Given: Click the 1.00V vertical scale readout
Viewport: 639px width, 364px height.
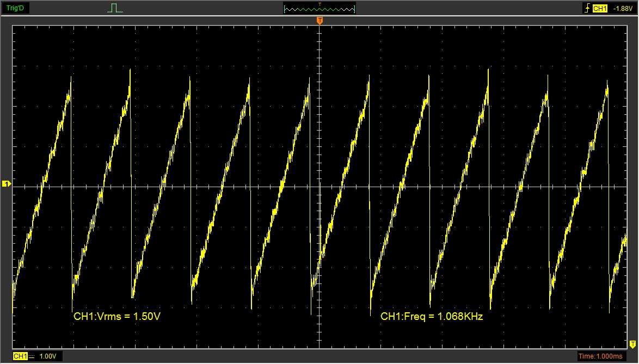Looking at the screenshot, I should click(48, 356).
